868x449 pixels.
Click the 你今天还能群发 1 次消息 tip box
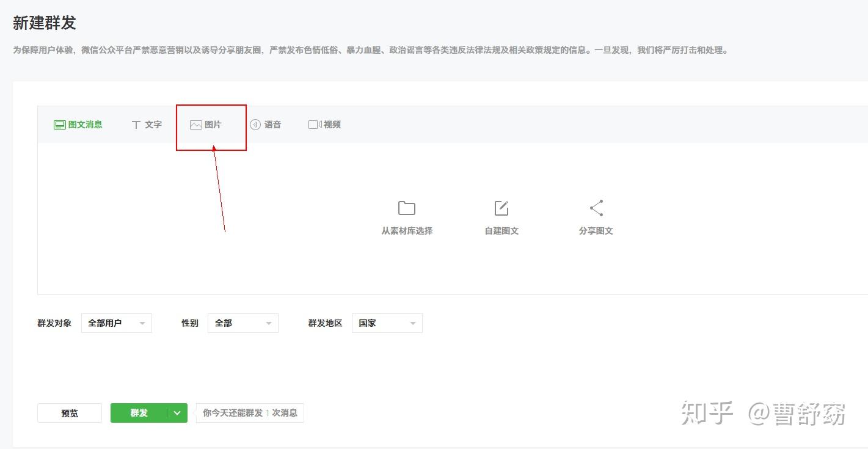tap(250, 413)
